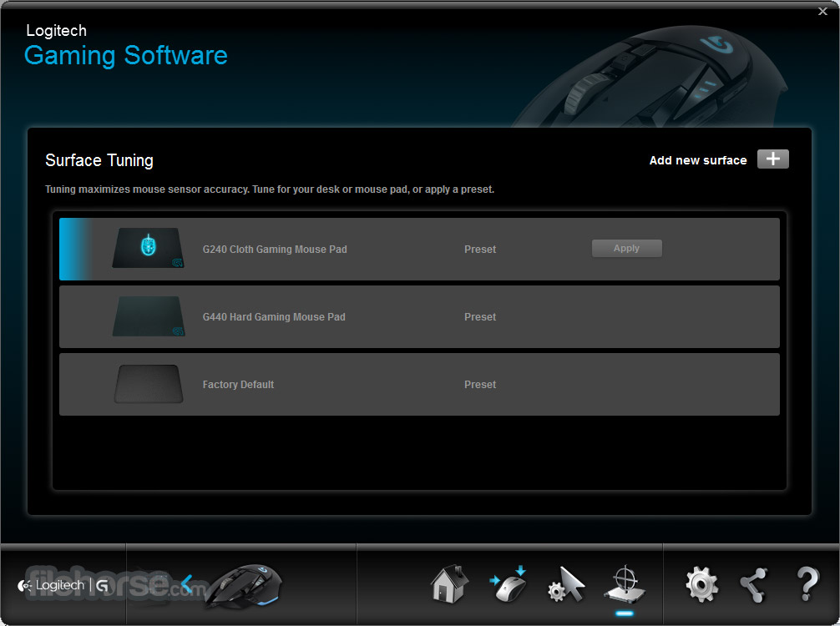Image resolution: width=840 pixels, height=626 pixels.
Task: Select the surface tuning crosshair icon
Action: click(625, 584)
